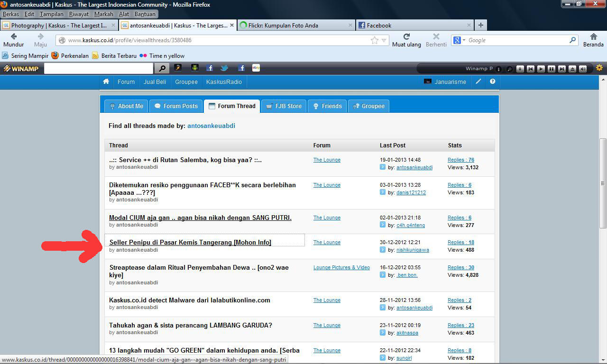
Task: Open thread Modal CIUM aja gan
Action: [x=200, y=218]
